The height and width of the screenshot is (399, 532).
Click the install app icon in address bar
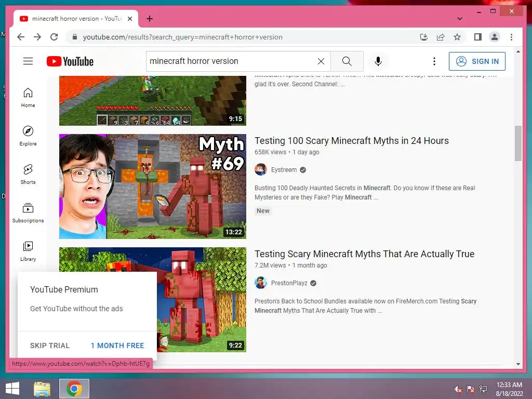424,37
